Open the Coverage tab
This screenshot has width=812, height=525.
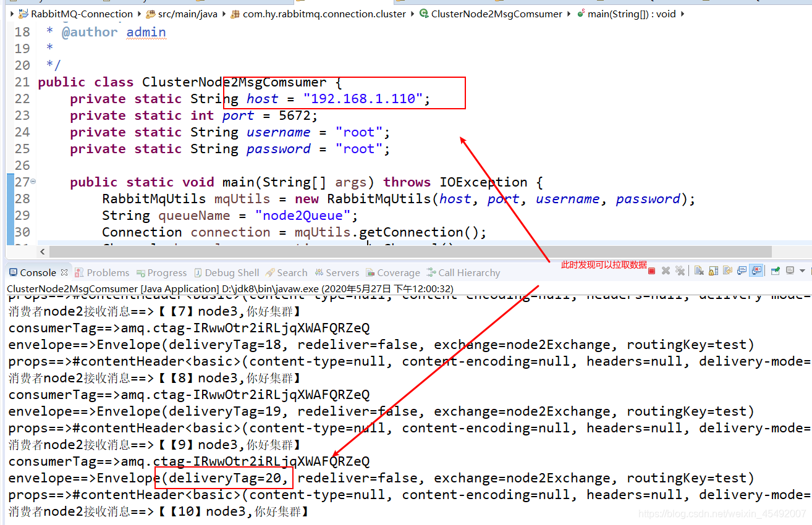(x=393, y=272)
